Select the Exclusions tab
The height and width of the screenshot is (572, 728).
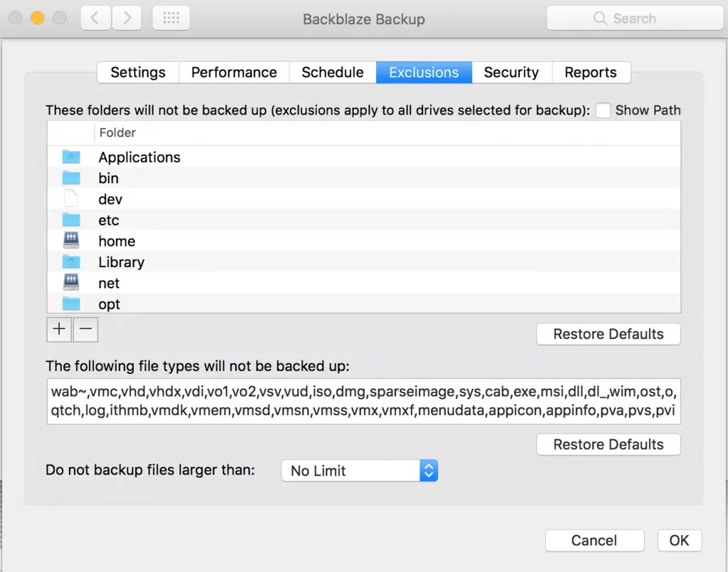[424, 72]
